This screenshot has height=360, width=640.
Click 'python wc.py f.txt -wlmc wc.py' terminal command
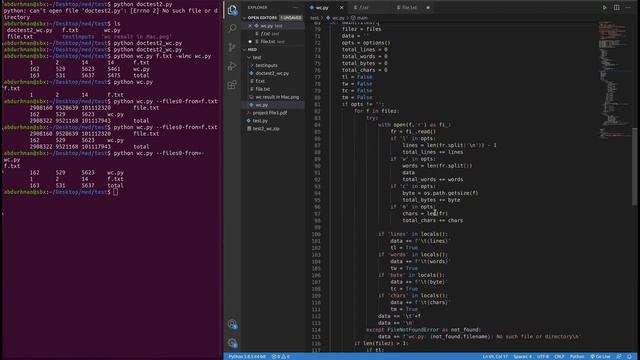click(x=162, y=56)
